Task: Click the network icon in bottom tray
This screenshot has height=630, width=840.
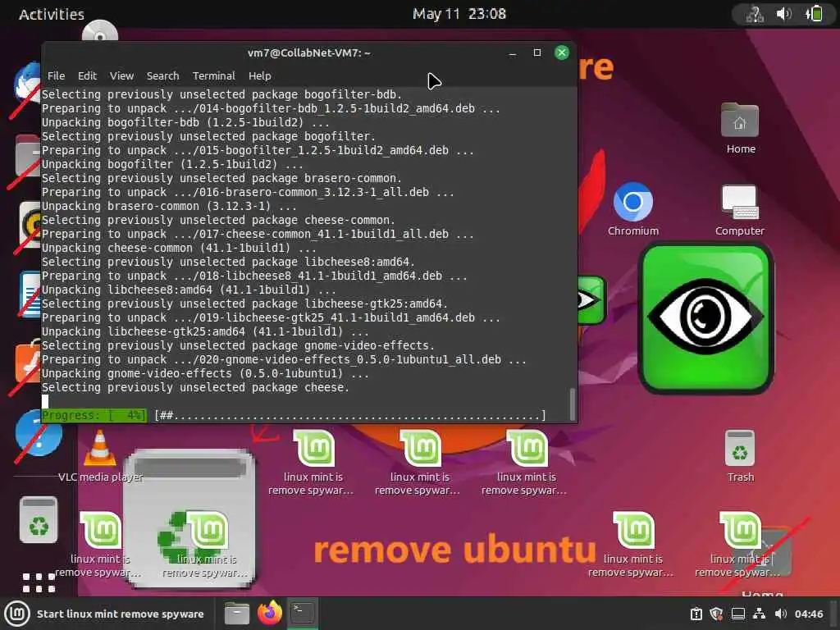Action: coord(759,614)
